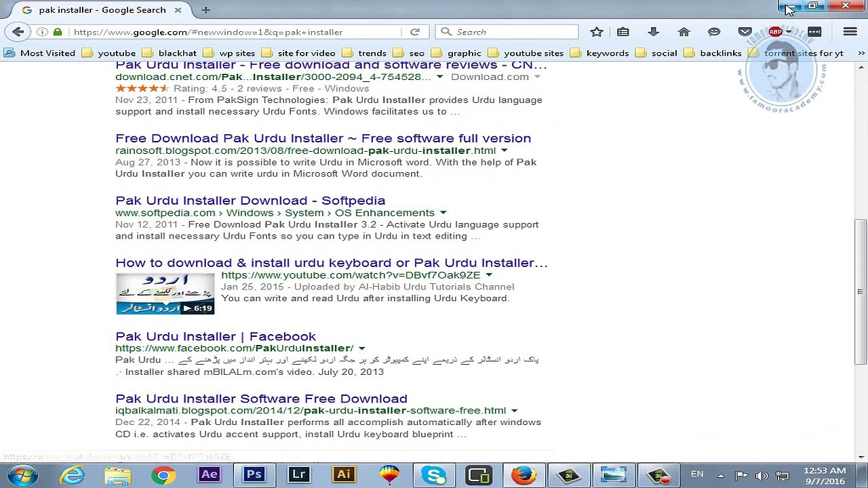
Task: Open the blackhat bookmarks folder
Action: (170, 53)
